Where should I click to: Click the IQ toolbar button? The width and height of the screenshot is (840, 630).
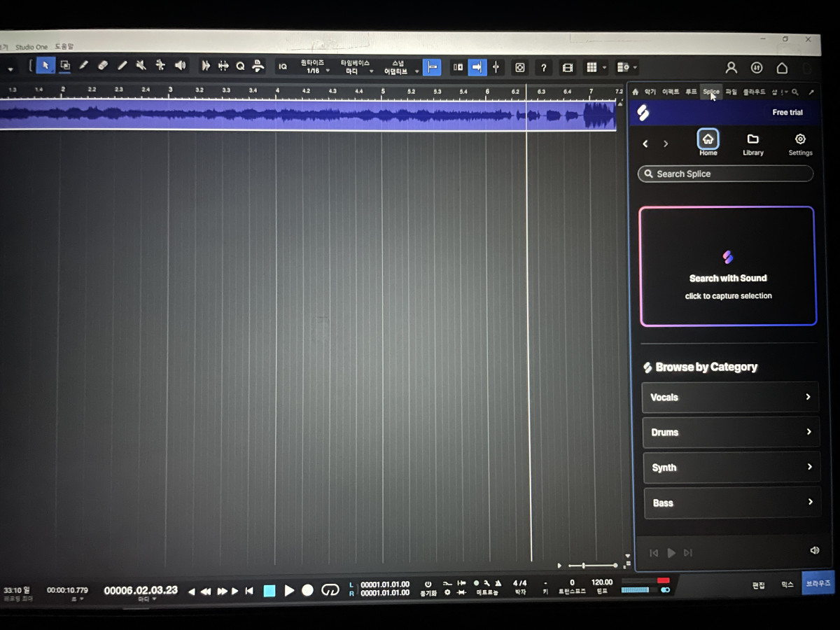point(283,67)
